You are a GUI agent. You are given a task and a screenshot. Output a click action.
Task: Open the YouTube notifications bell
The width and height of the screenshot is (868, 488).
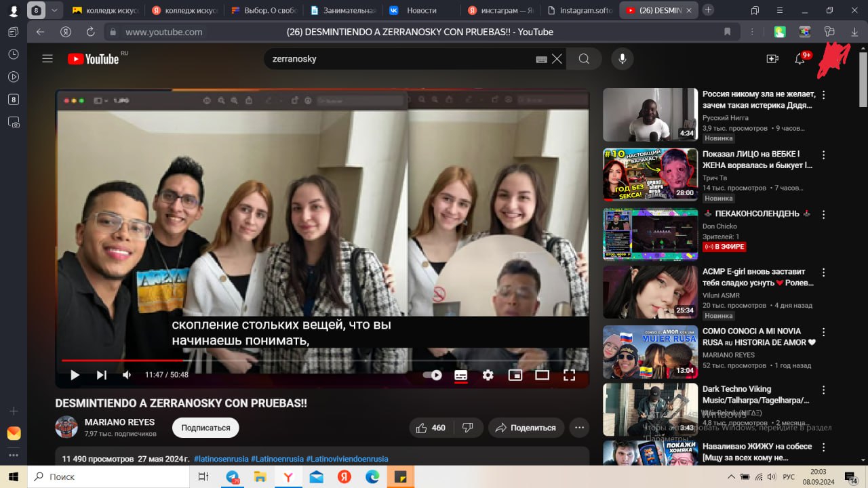pos(800,59)
